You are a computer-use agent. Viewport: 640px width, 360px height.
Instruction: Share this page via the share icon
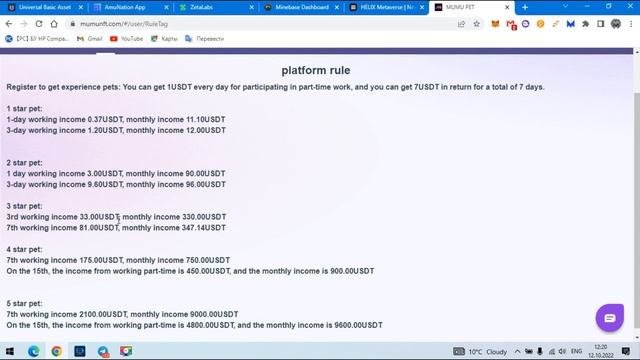[461, 24]
